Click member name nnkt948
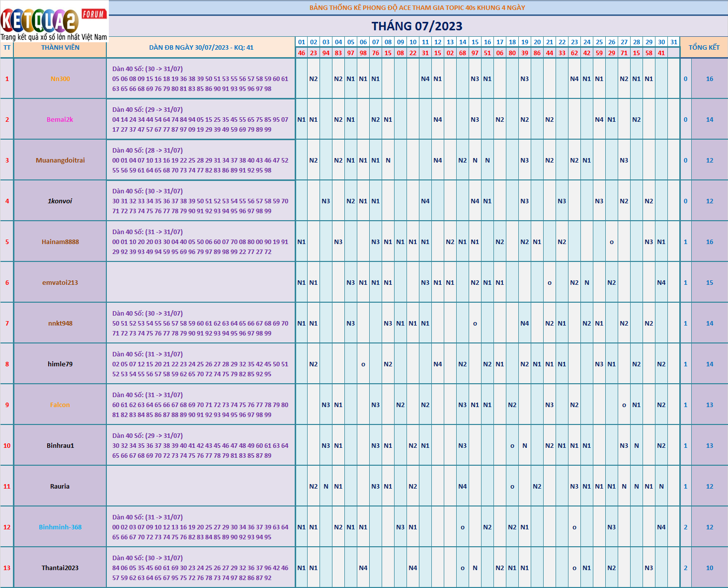The width and height of the screenshot is (728, 588). (x=60, y=324)
